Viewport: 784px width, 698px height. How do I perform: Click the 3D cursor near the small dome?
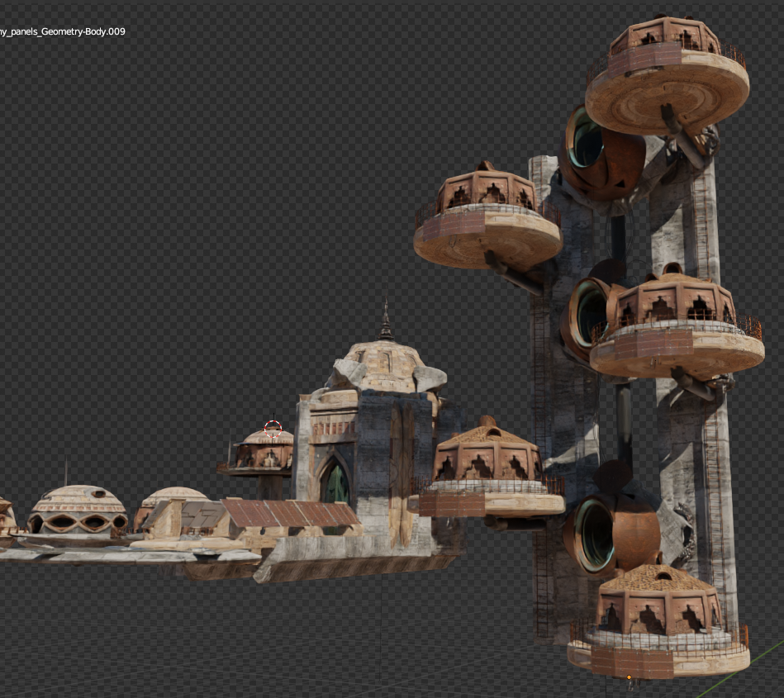273,427
